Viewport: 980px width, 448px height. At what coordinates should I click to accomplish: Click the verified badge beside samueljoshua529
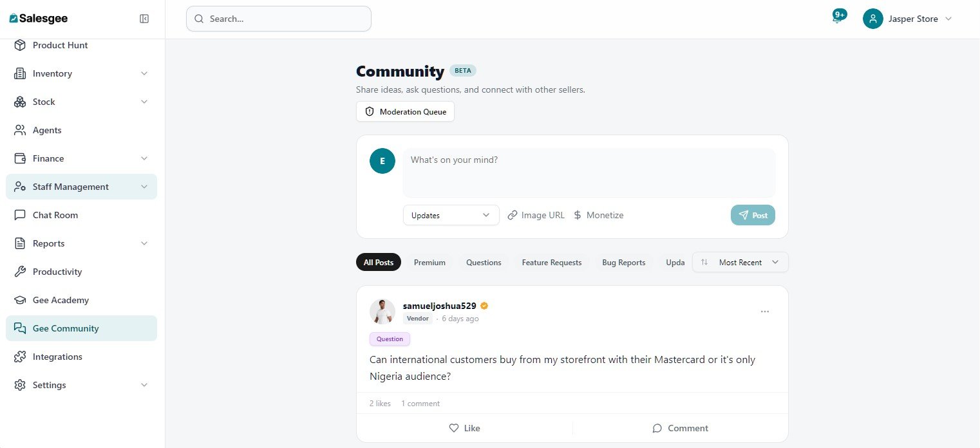click(484, 306)
